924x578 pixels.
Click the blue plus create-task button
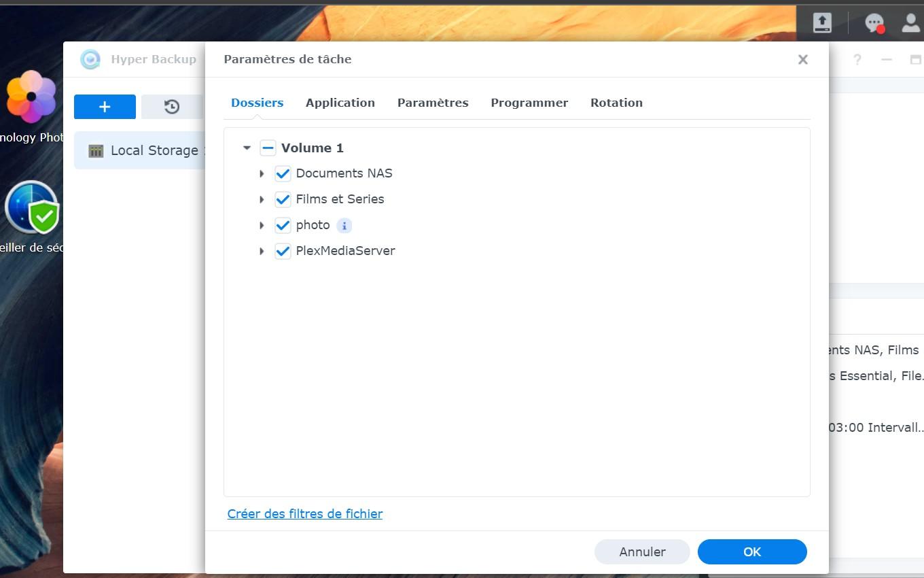click(105, 107)
